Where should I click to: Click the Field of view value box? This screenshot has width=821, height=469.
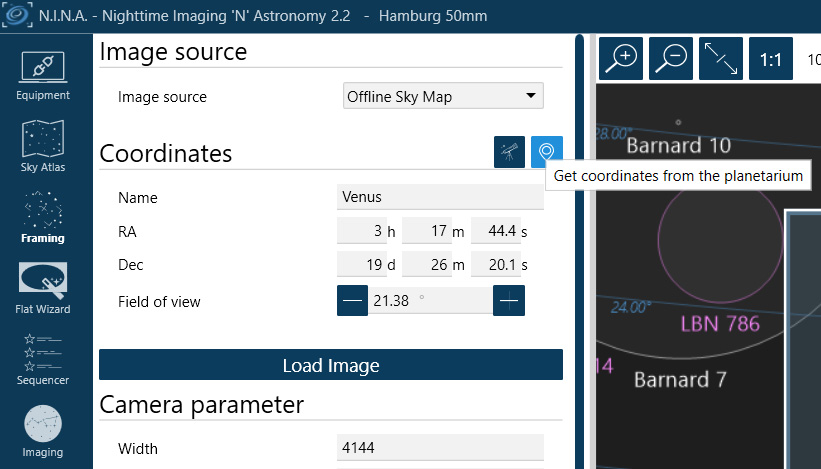tap(430, 301)
